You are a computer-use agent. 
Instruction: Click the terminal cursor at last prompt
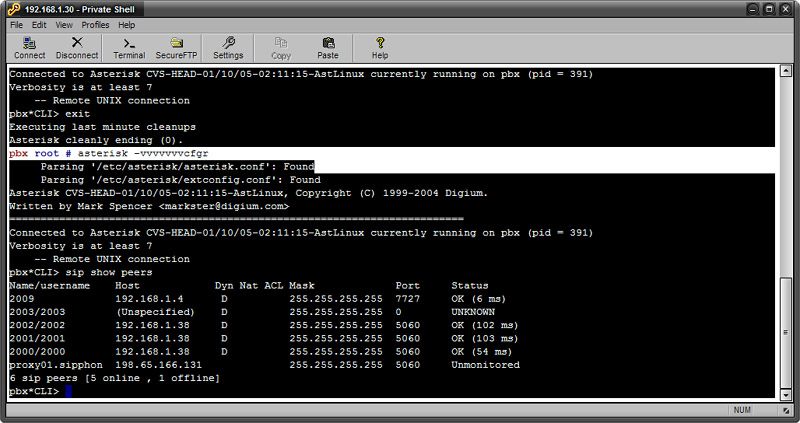pos(68,392)
